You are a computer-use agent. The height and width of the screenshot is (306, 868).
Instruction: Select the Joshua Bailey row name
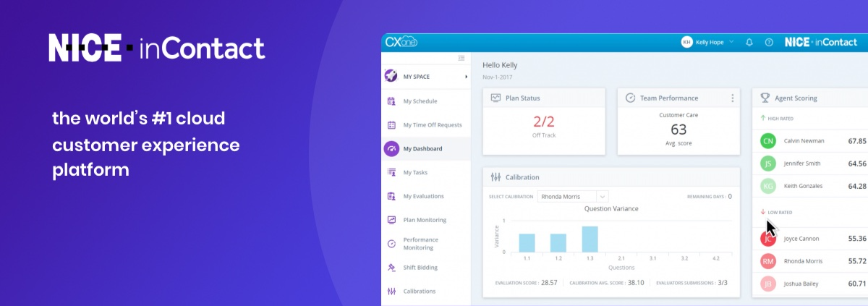(x=801, y=284)
